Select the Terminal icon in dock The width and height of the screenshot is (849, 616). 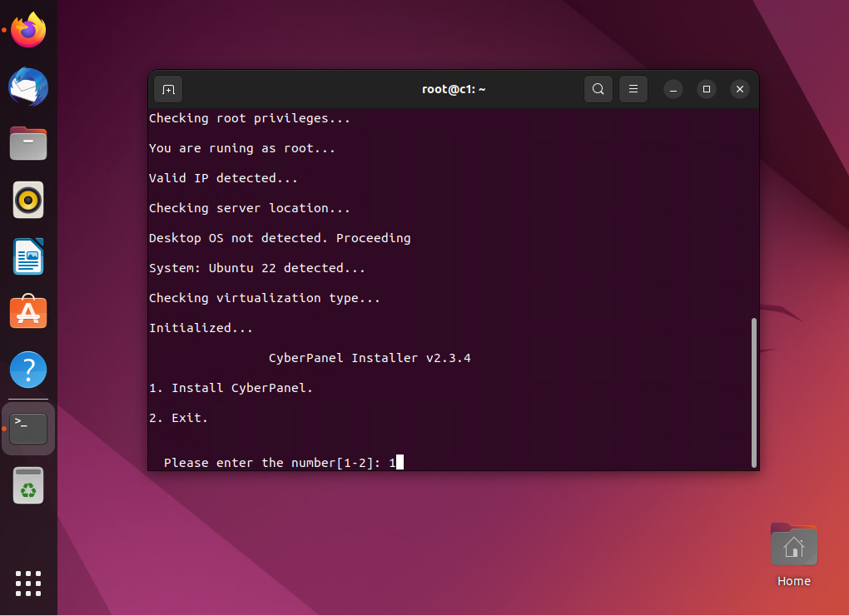pyautogui.click(x=28, y=429)
